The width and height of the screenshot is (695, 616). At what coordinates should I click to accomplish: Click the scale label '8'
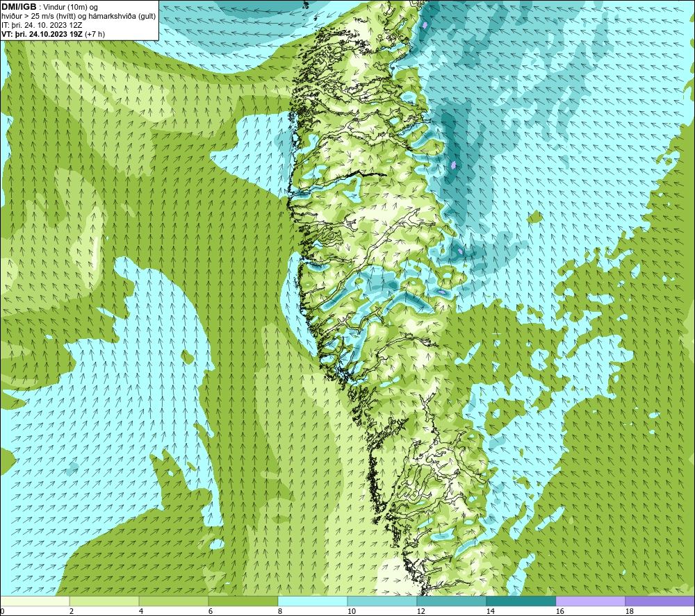(279, 611)
